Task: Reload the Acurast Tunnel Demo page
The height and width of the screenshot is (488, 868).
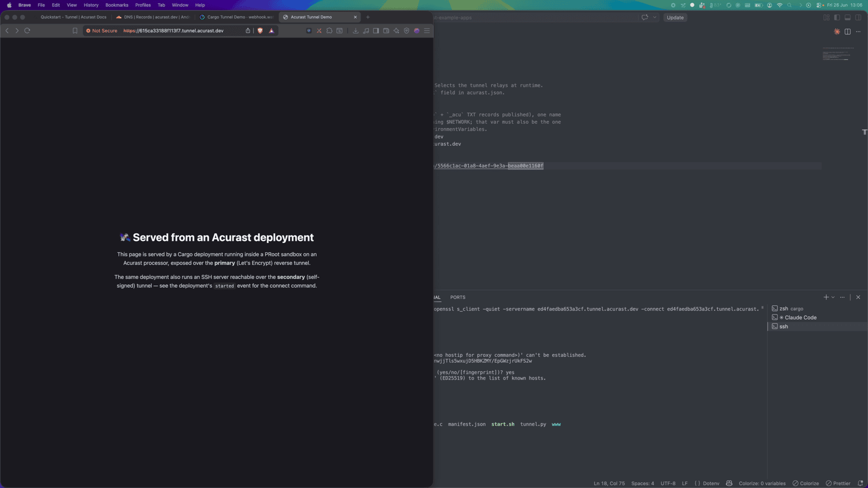Action: [x=27, y=31]
